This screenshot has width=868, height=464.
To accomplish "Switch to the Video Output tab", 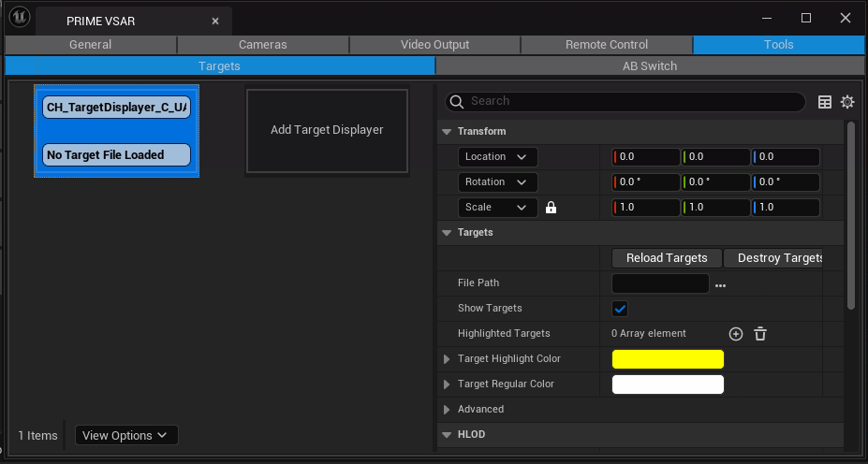I will [434, 45].
